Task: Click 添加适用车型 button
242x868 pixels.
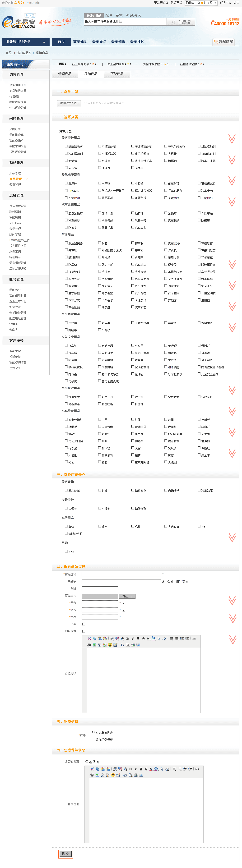Action: [x=68, y=103]
